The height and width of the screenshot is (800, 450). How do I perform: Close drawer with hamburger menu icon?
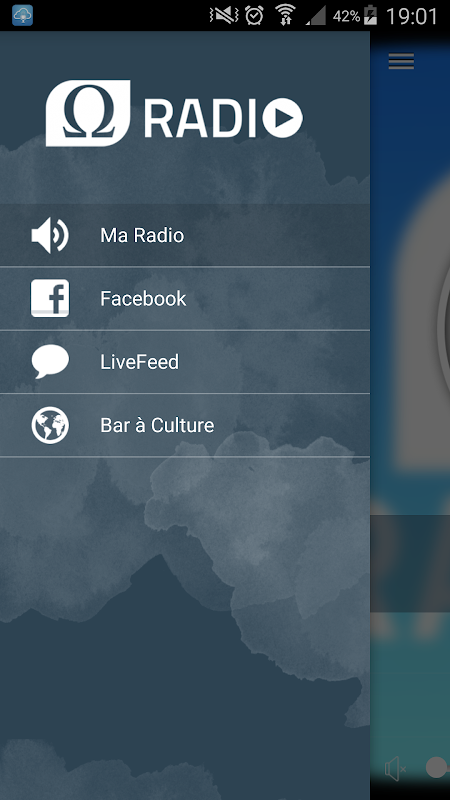click(x=401, y=61)
